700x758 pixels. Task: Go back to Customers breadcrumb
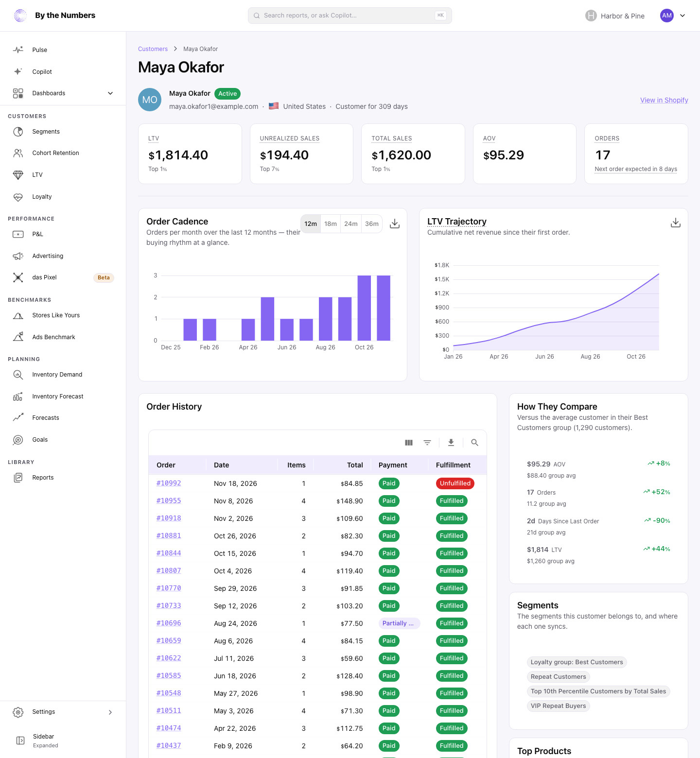[x=153, y=49]
